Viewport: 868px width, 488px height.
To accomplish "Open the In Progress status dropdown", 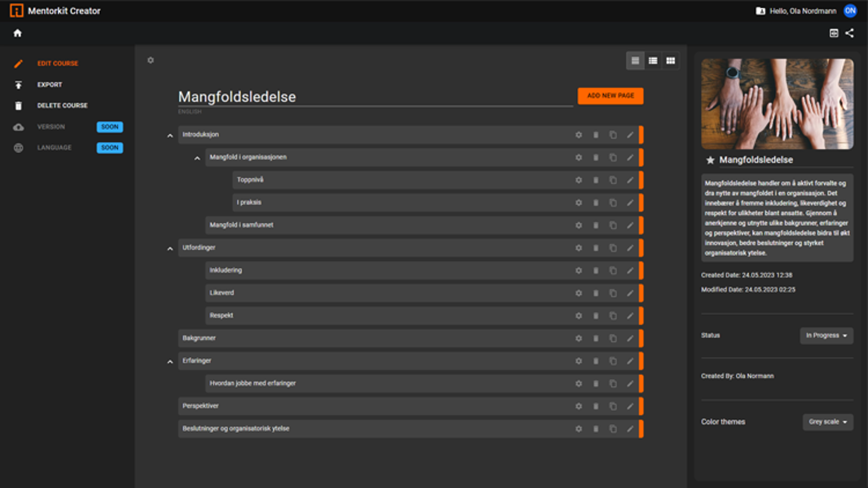I will click(826, 336).
